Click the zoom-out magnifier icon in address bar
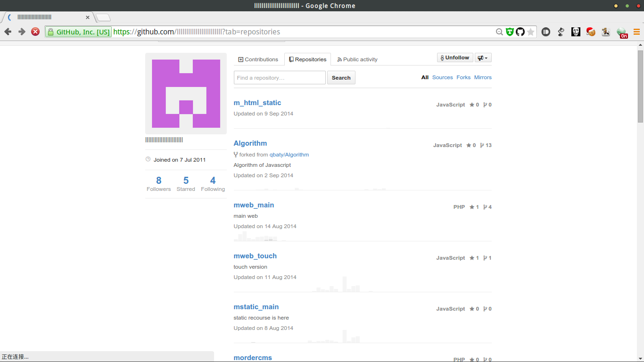Screen dimensions: 644x362 coord(499,32)
